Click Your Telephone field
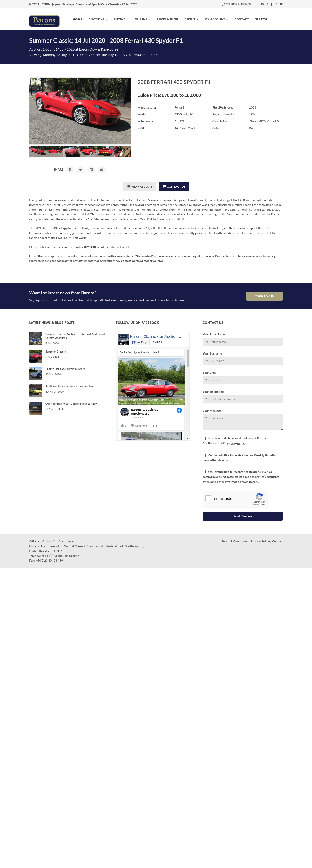The width and height of the screenshot is (312, 868). tap(242, 399)
